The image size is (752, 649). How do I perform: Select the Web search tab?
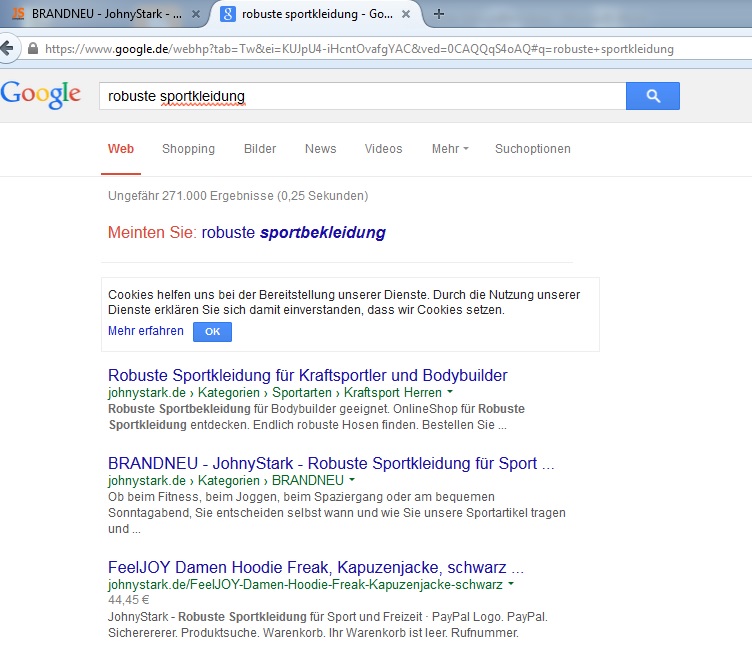[121, 149]
